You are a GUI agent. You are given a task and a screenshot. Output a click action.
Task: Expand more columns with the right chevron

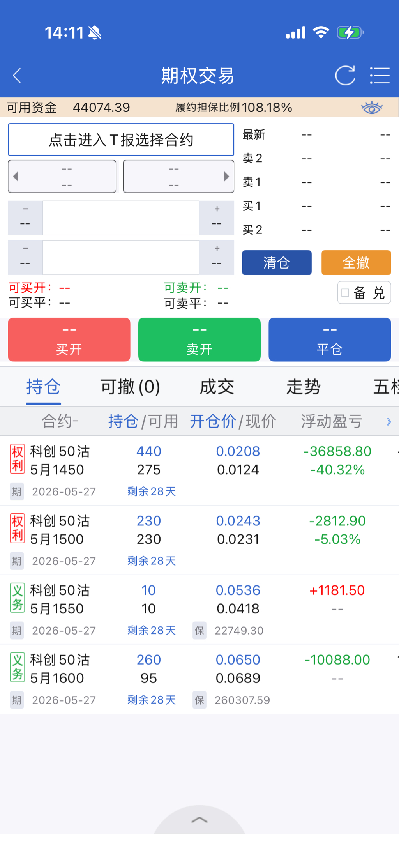pos(388,421)
